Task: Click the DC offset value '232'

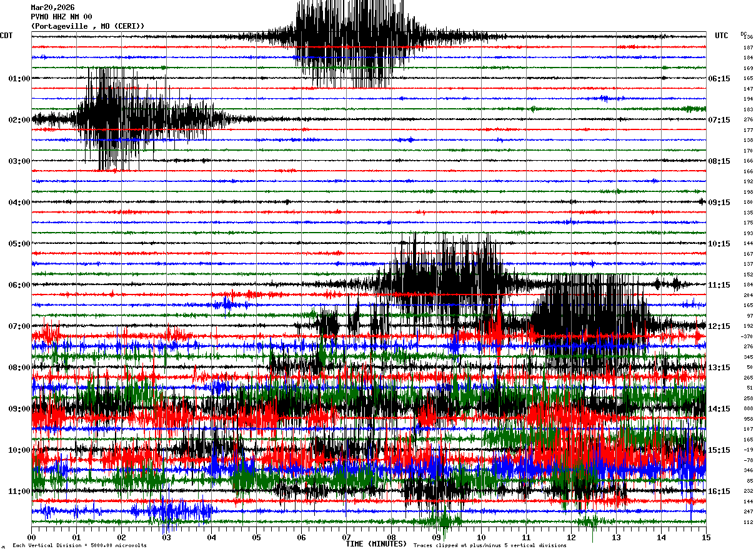Action: click(x=749, y=491)
